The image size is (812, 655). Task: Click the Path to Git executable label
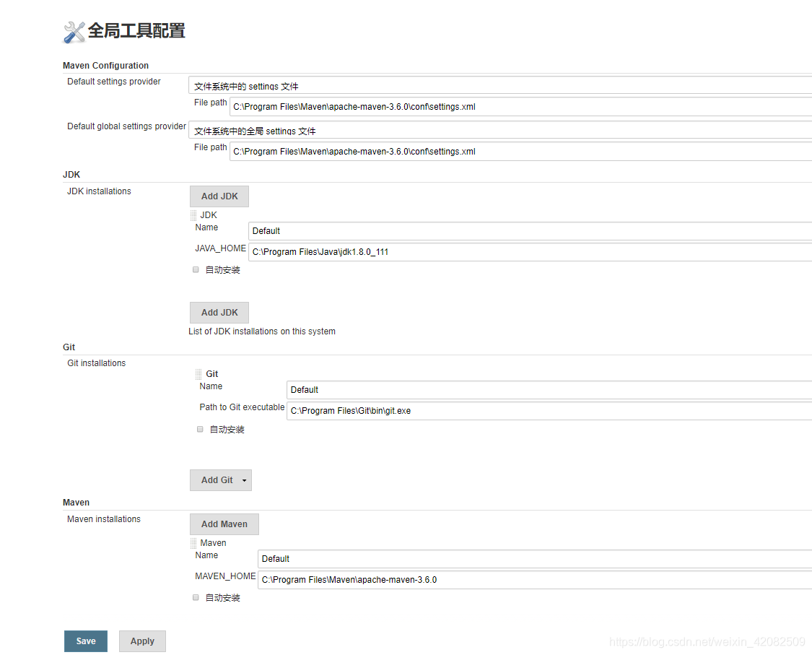tap(242, 407)
